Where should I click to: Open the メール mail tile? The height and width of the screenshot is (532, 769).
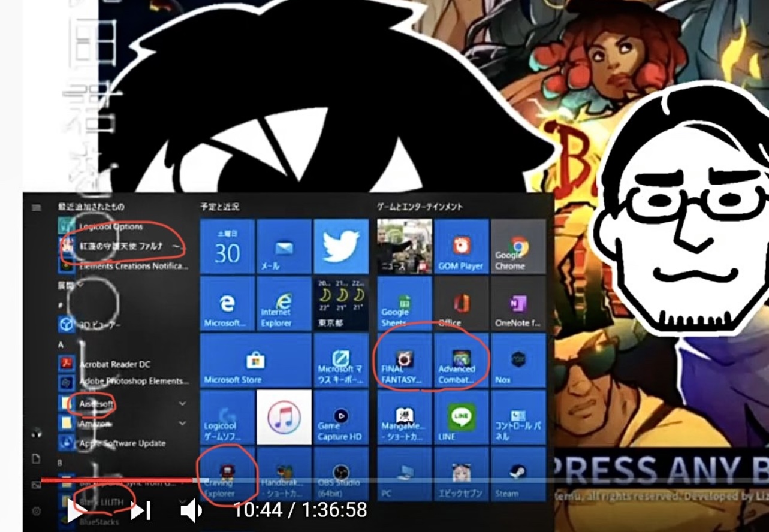(284, 247)
